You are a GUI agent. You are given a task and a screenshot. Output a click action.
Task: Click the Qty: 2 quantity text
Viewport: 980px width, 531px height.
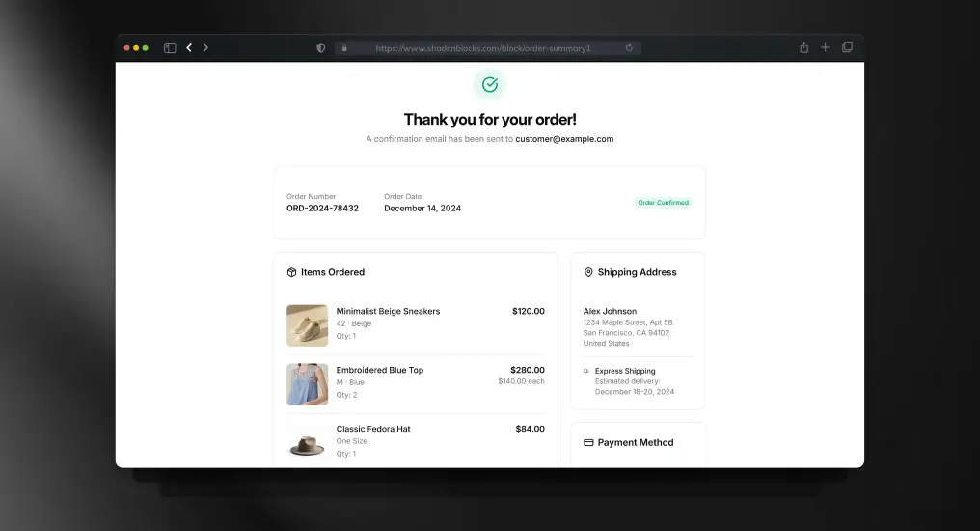point(346,395)
